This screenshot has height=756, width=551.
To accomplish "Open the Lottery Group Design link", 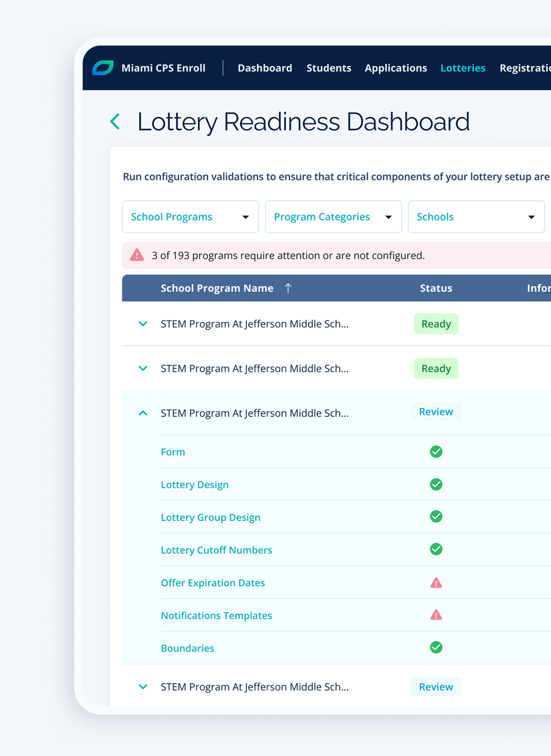I will 210,517.
